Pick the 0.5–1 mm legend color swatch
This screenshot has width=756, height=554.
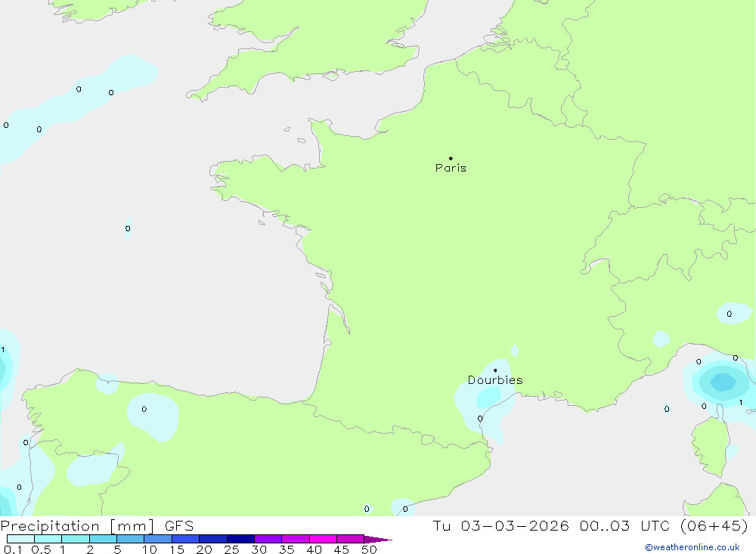tap(48, 539)
